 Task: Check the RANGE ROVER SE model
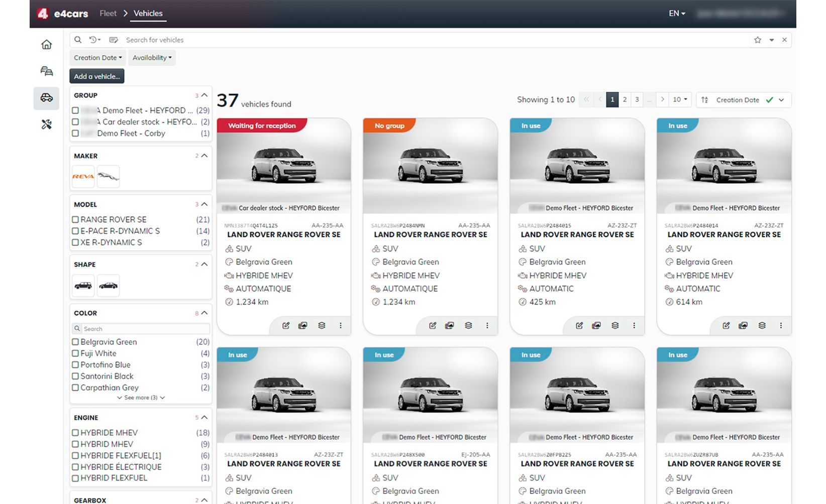[75, 219]
